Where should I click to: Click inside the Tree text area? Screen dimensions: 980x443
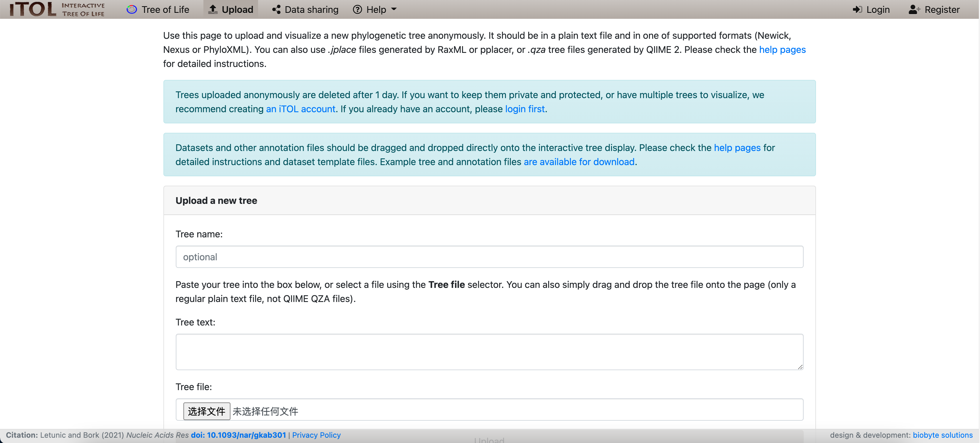click(489, 351)
